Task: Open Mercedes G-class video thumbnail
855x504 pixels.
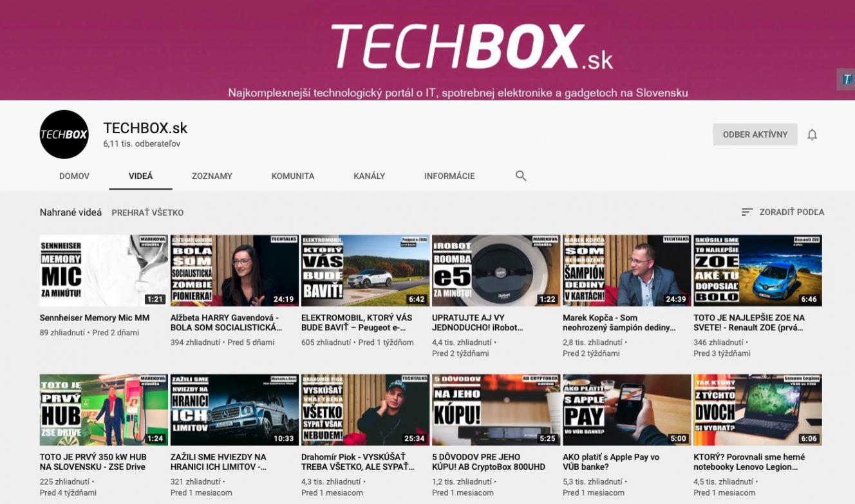Action: click(234, 410)
